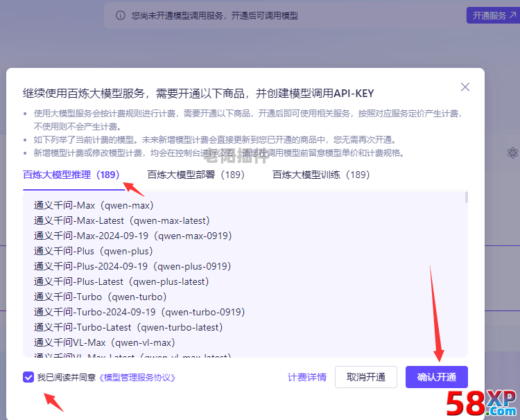Click the info icon in the top banner
The height and width of the screenshot is (420, 520).
click(x=121, y=15)
